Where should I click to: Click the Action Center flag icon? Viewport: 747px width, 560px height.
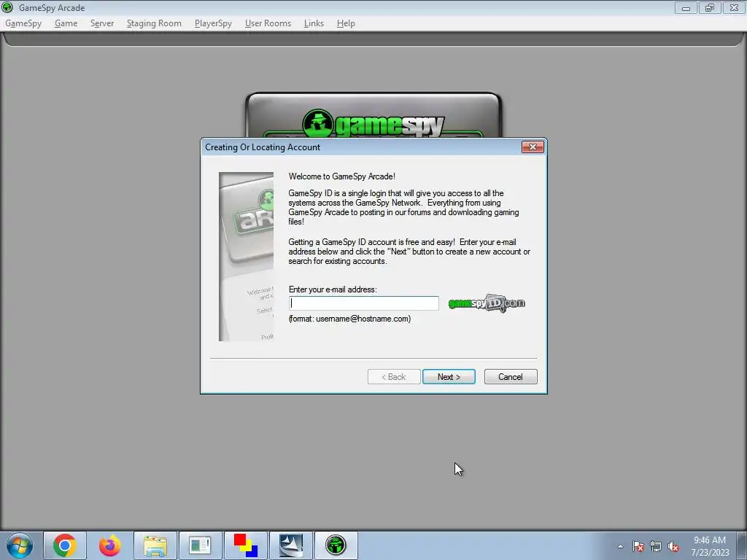[x=638, y=547]
